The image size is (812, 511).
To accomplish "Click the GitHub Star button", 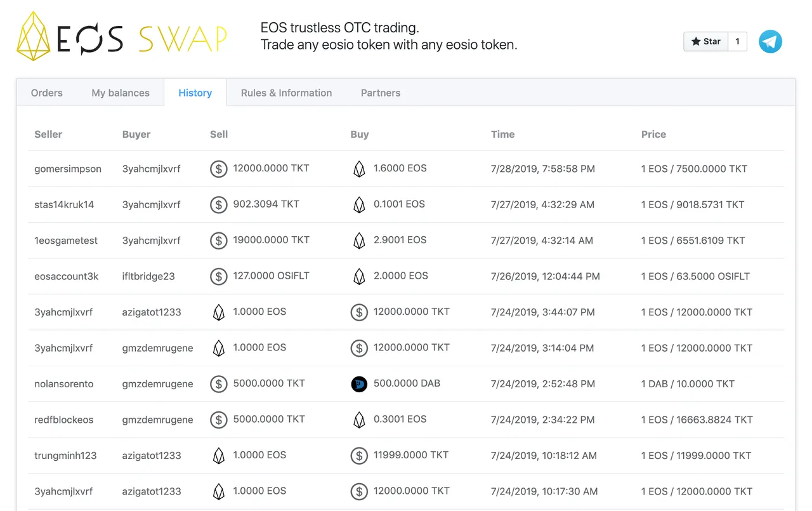I will point(705,41).
